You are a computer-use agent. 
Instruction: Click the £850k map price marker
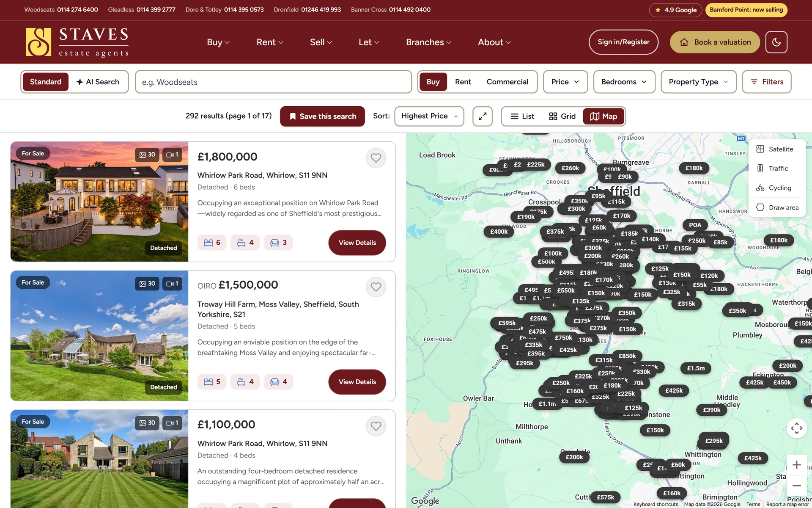point(627,356)
